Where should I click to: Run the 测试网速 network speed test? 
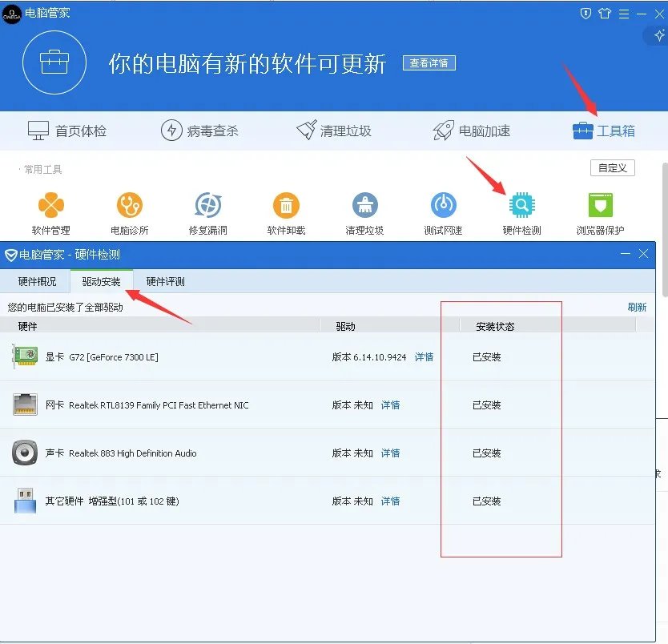(443, 211)
